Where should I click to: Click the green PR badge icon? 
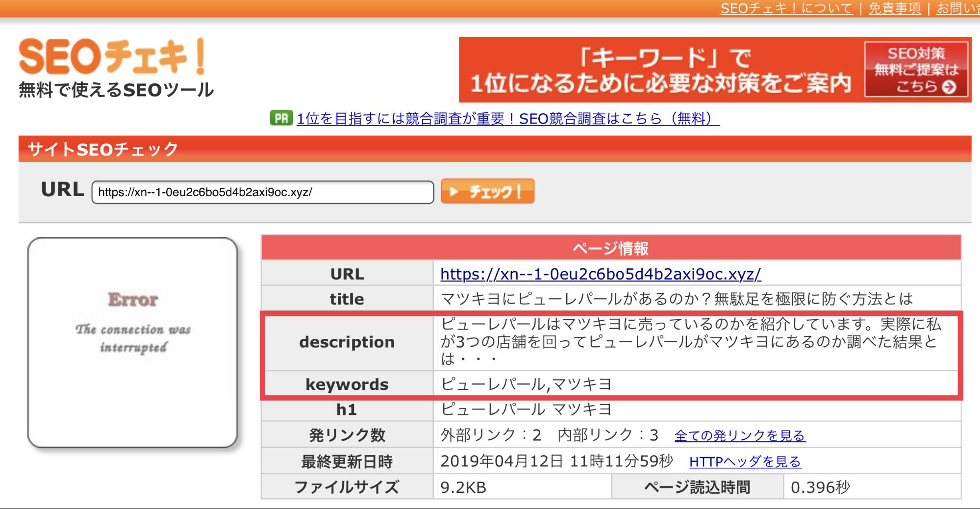(281, 118)
